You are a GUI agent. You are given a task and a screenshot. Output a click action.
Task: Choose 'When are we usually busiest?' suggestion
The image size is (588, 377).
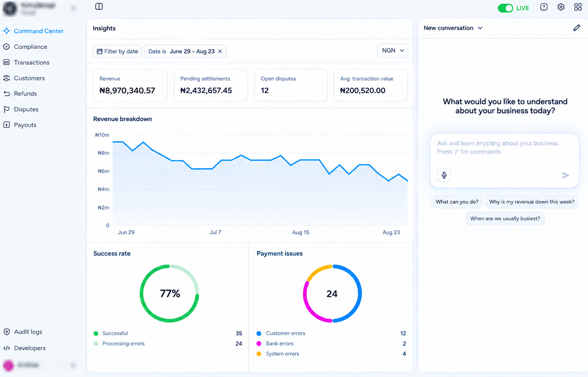click(x=505, y=219)
